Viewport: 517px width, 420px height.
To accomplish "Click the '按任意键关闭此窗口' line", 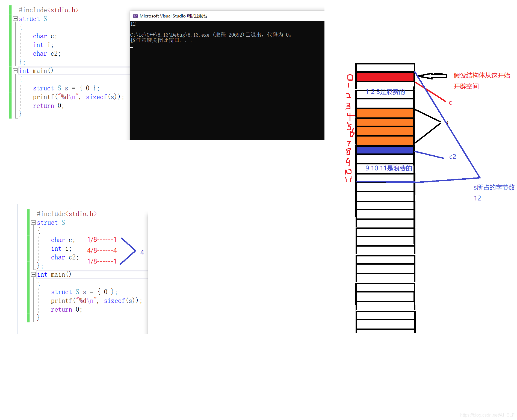I will coord(161,40).
